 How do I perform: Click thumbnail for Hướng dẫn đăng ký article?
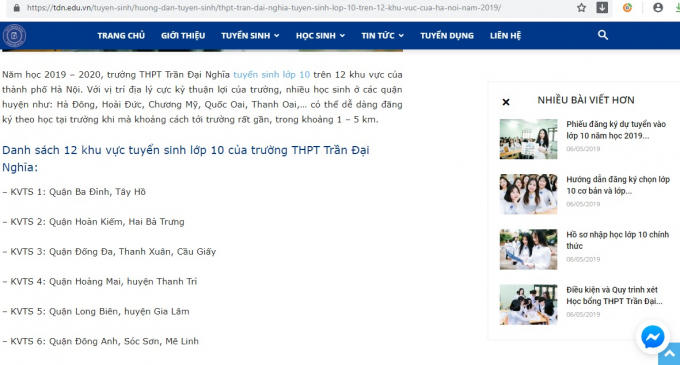528,194
